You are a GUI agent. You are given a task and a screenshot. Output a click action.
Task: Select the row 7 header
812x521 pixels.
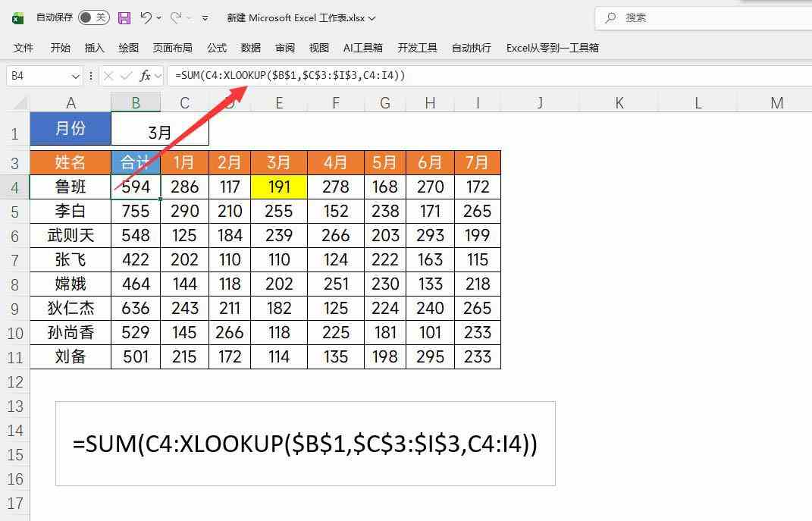click(15, 260)
